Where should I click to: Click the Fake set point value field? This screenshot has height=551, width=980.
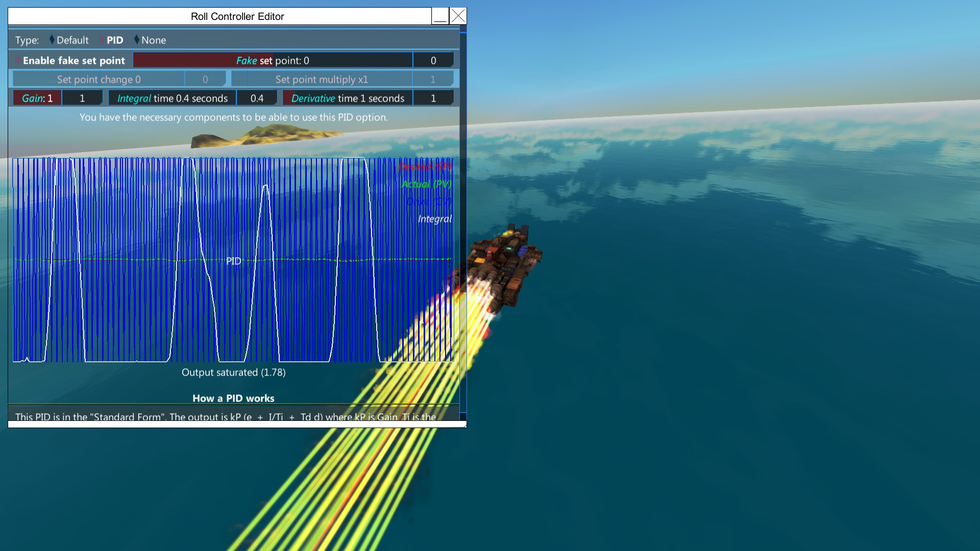point(433,60)
